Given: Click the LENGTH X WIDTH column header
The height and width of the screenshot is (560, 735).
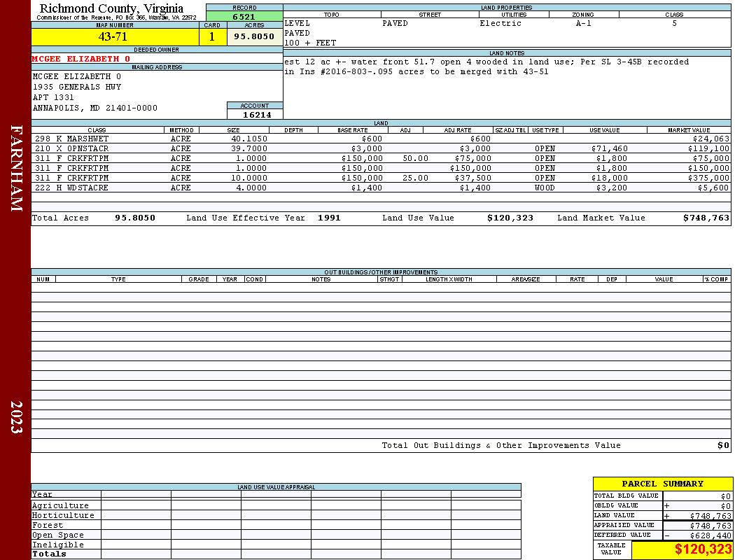Looking at the screenshot, I should pyautogui.click(x=449, y=279).
